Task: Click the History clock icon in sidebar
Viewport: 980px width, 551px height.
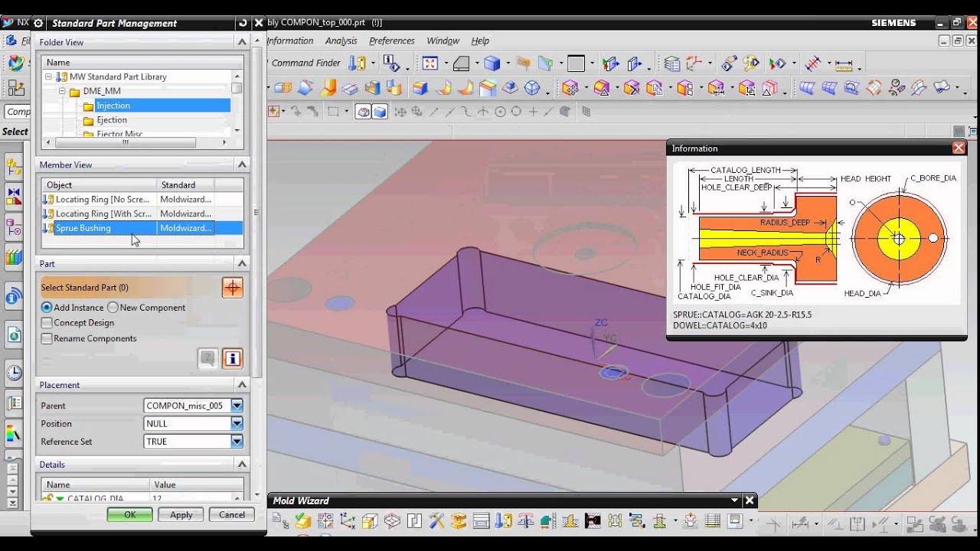Action: (x=14, y=373)
